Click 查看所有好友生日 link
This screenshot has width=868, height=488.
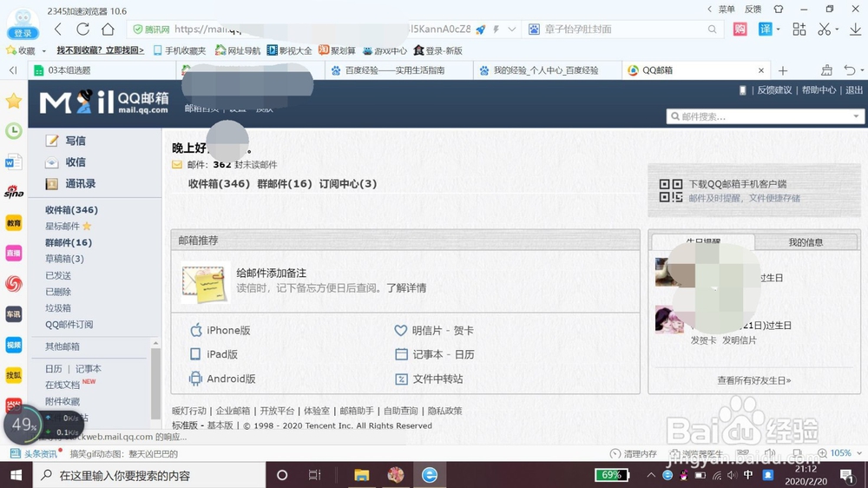point(754,380)
